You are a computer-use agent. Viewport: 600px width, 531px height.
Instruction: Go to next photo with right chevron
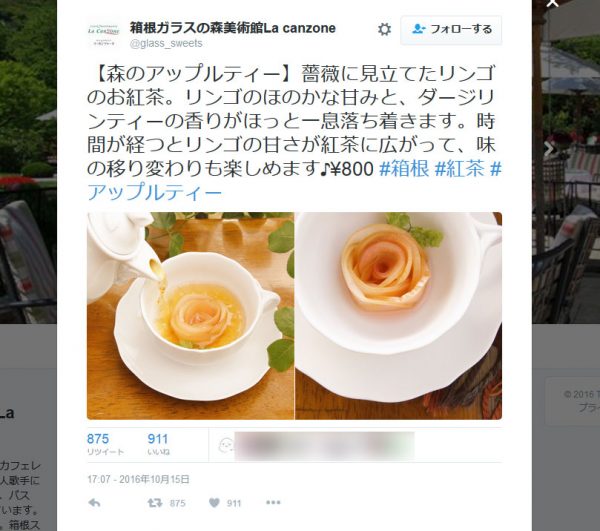(x=549, y=149)
